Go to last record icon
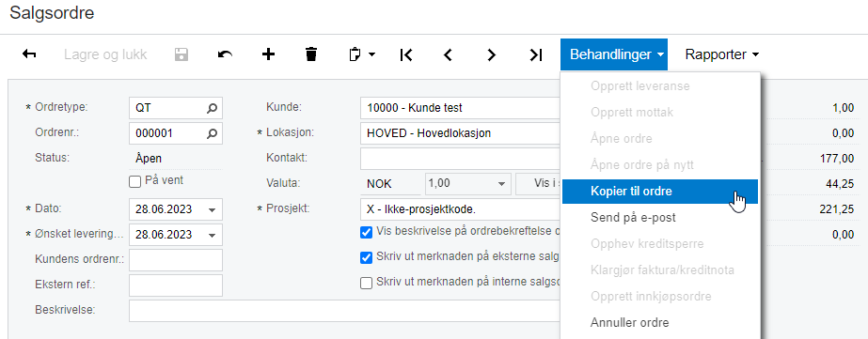The image size is (868, 339). point(535,54)
